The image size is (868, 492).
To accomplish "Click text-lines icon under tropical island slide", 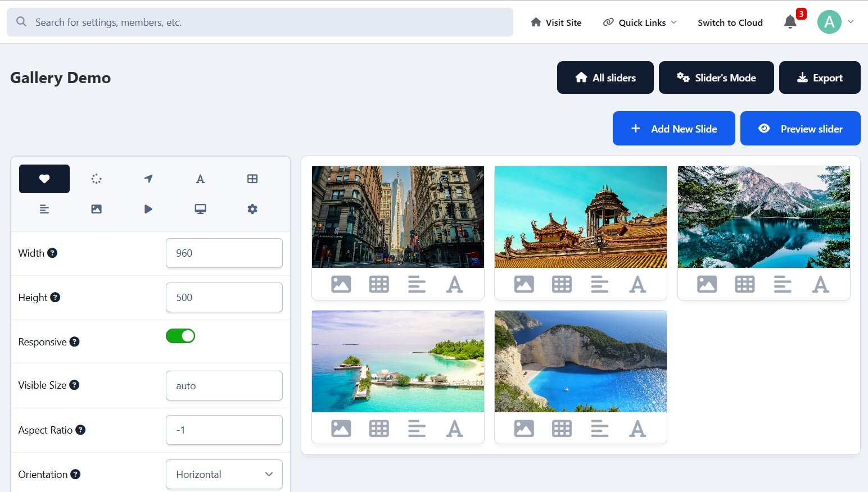I will click(x=417, y=429).
